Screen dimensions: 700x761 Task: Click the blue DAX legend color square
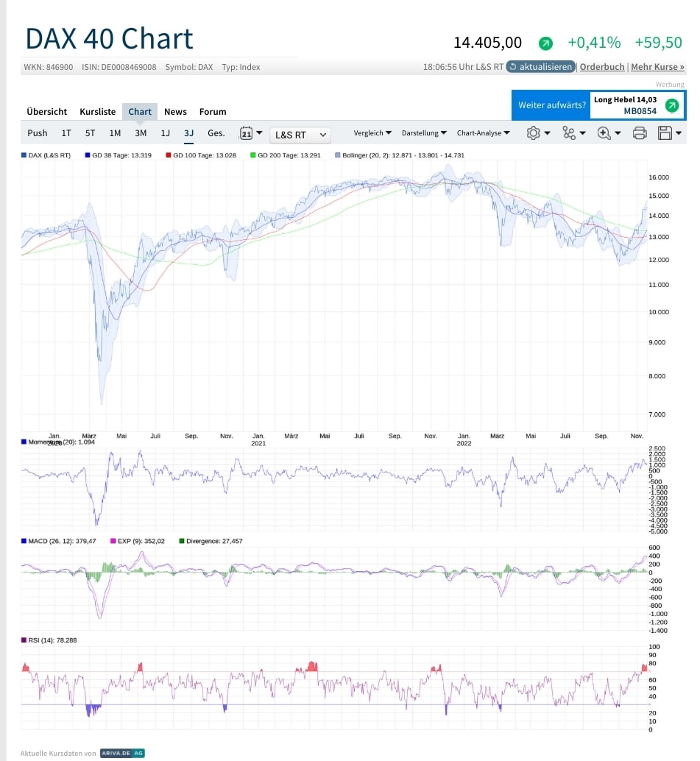(x=23, y=155)
